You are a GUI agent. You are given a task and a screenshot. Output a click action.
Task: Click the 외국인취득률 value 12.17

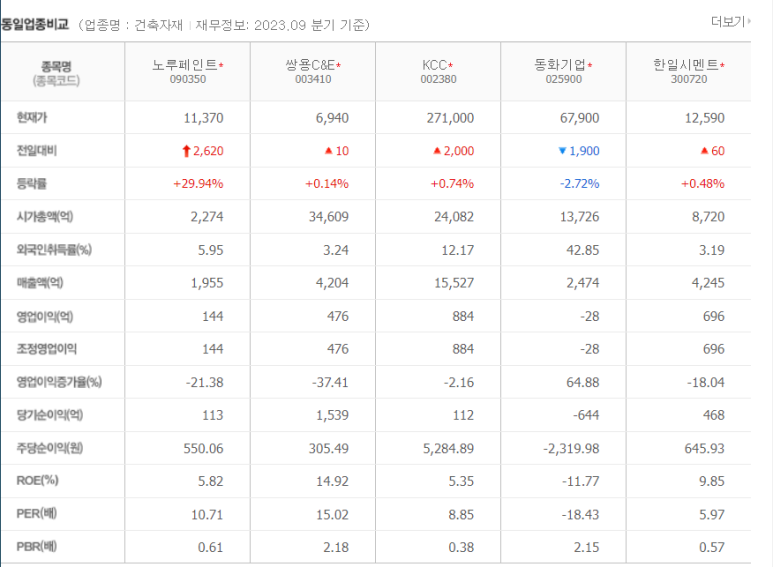pos(457,250)
